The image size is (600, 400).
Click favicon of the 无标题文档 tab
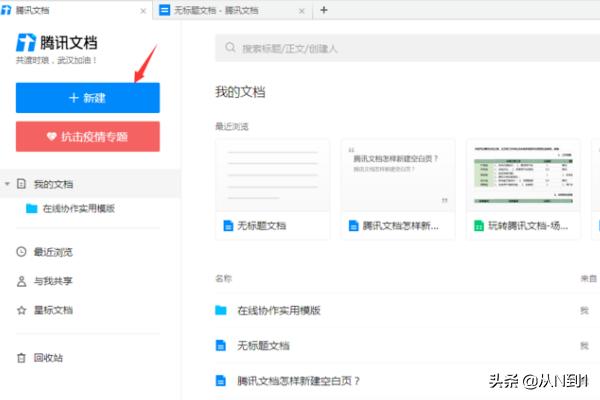[165, 10]
